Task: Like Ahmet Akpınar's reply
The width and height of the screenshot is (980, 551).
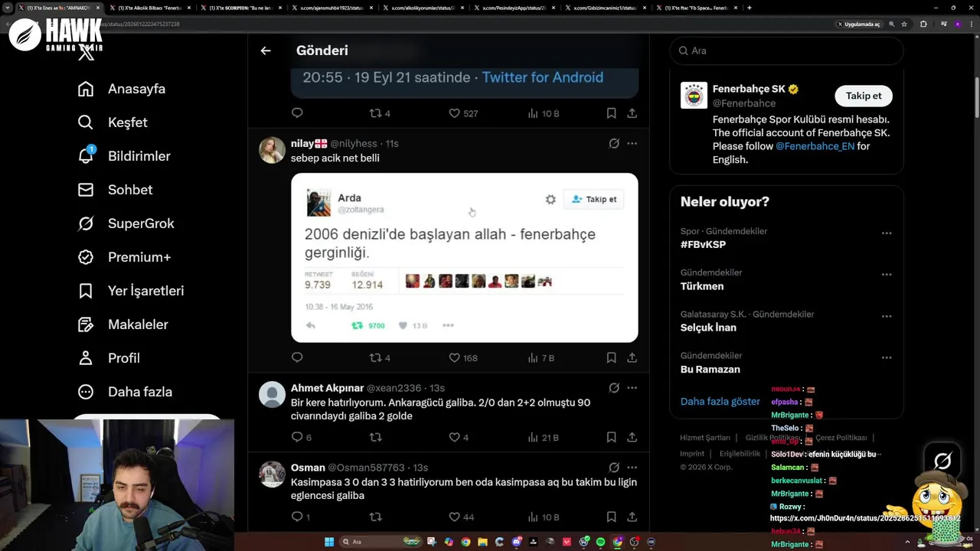Action: pyautogui.click(x=459, y=437)
